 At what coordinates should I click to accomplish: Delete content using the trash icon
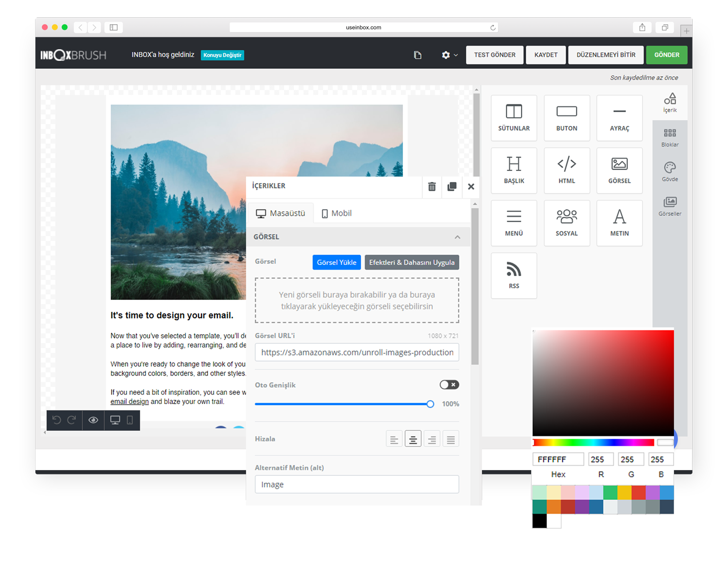tap(431, 186)
